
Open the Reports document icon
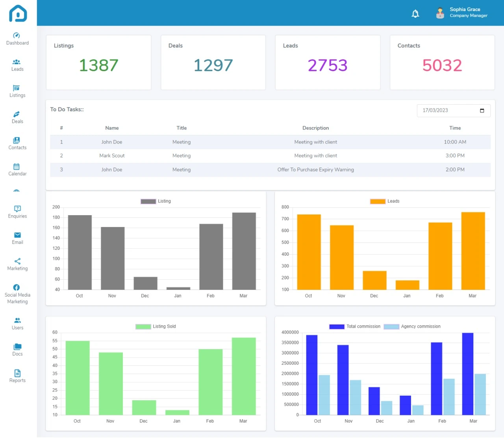17,373
